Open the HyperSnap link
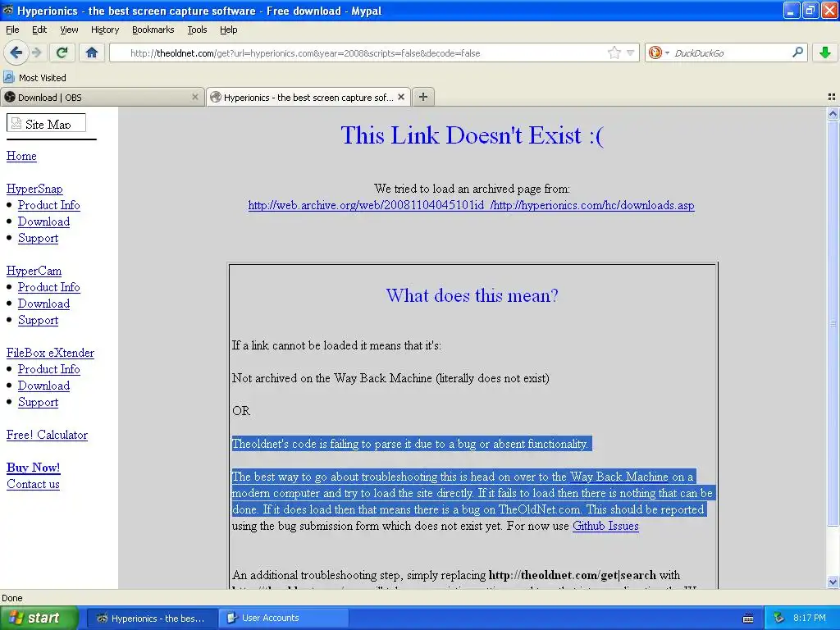This screenshot has height=630, width=840. tap(34, 189)
